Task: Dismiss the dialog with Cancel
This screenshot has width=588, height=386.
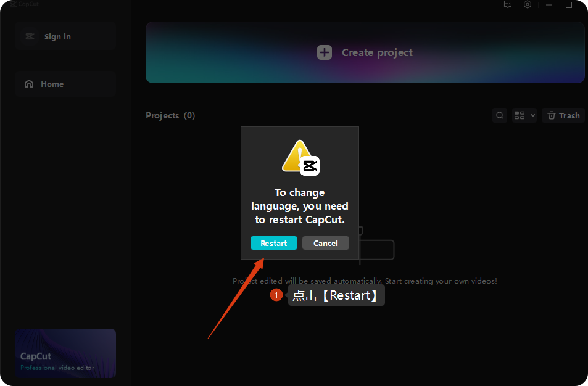Action: click(325, 243)
